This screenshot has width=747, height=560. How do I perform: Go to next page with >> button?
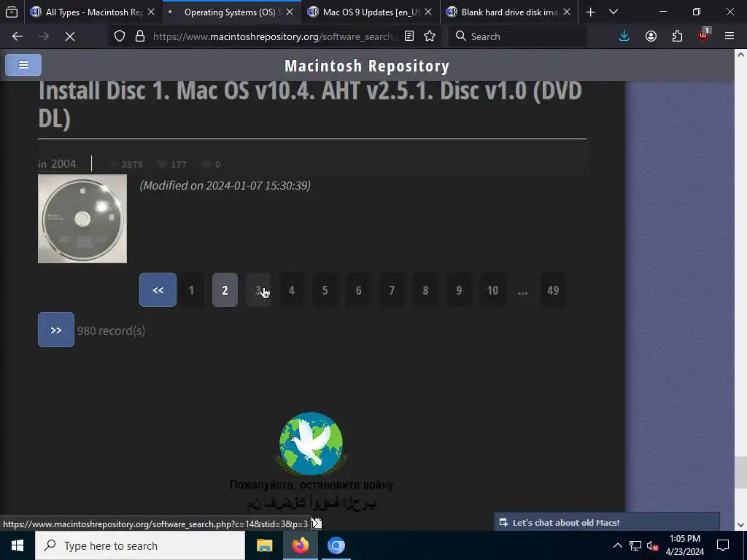tap(55, 330)
